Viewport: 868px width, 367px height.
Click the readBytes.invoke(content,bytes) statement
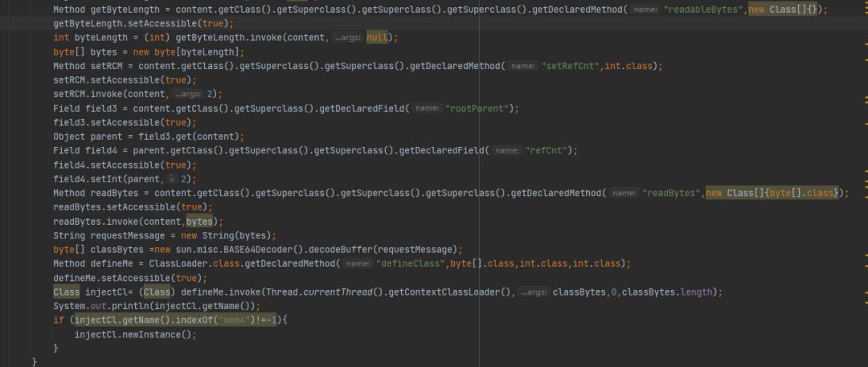pyautogui.click(x=138, y=222)
